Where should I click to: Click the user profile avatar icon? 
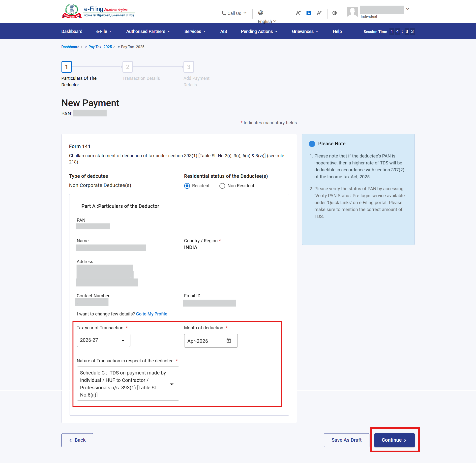[352, 12]
